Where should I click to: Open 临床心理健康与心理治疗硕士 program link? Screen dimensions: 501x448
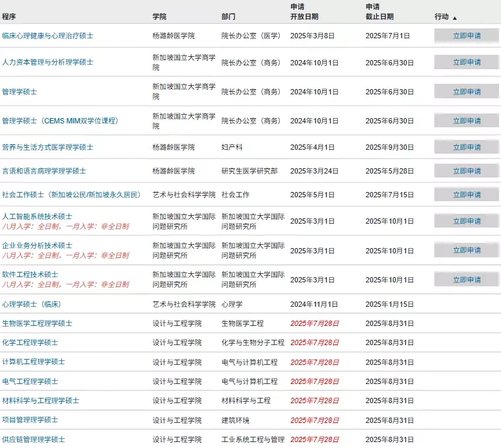pyautogui.click(x=48, y=36)
